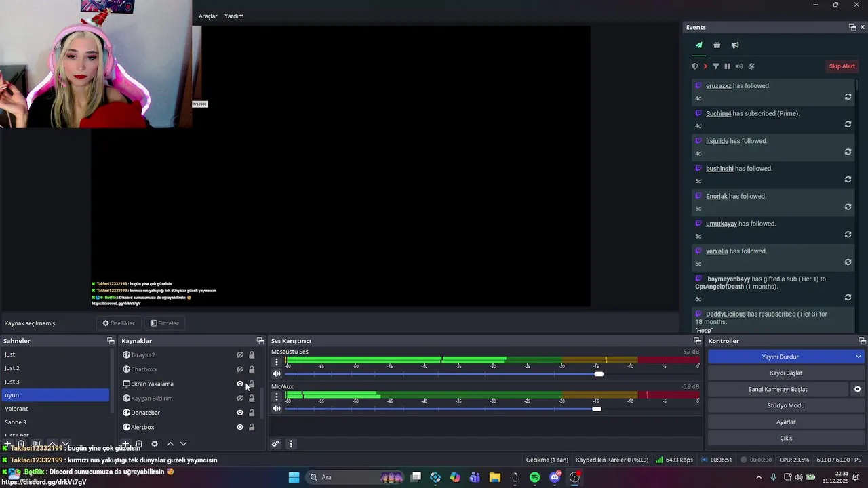This screenshot has width=868, height=488.
Task: Click the shield moderation icon in Events
Action: pyautogui.click(x=694, y=66)
